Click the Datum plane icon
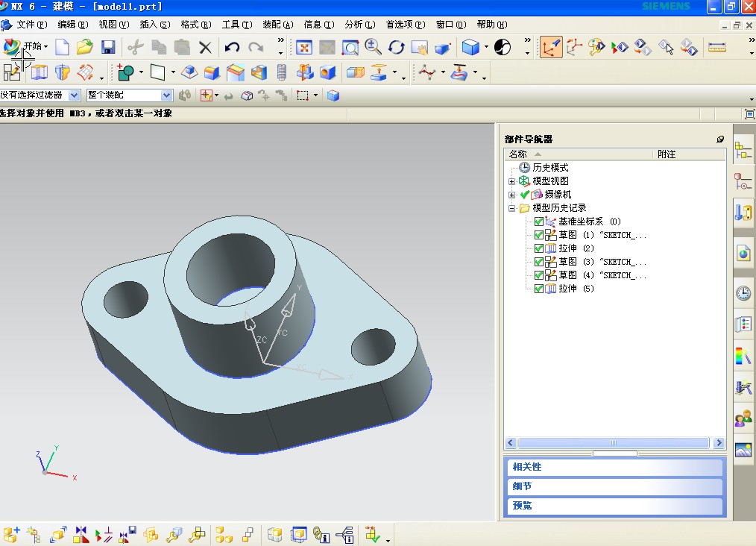Image resolution: width=756 pixels, height=546 pixels. 157,72
